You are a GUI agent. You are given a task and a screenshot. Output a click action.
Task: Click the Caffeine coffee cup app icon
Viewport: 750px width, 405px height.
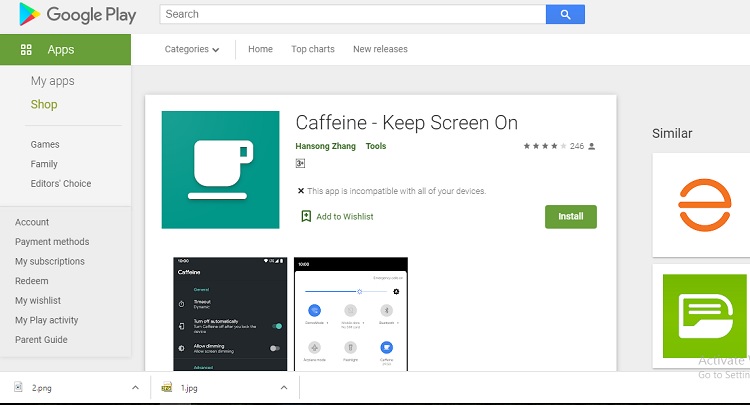[221, 170]
